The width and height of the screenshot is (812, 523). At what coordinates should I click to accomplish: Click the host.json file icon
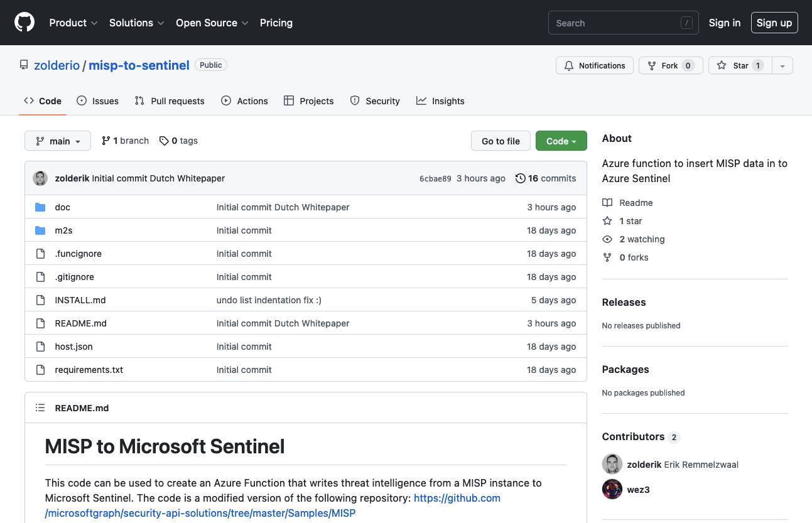click(x=40, y=347)
